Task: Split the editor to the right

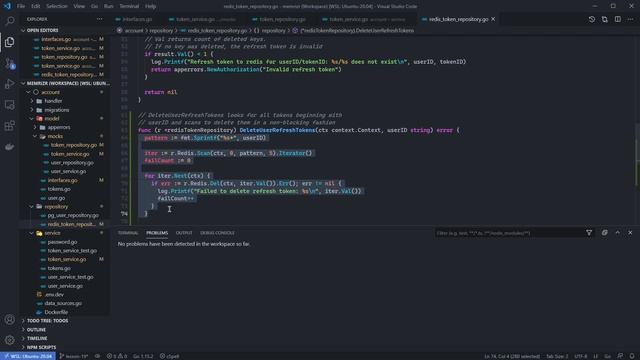Action: (x=618, y=19)
